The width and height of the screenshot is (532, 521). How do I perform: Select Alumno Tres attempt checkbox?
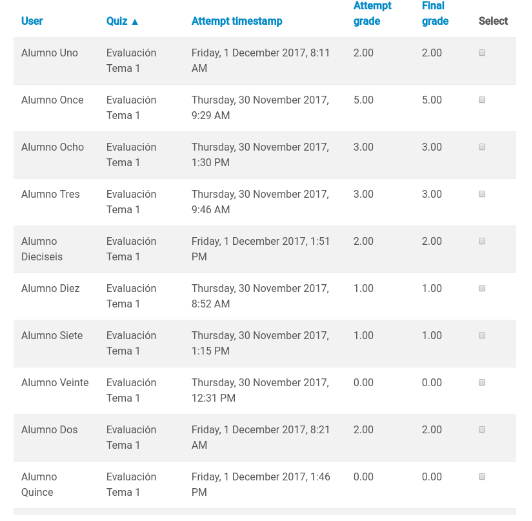482,194
